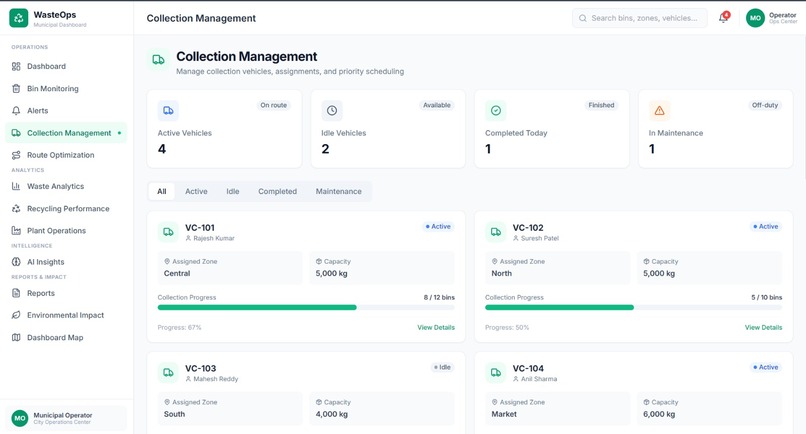This screenshot has width=806, height=434.
Task: Click the Off-duty tag
Action: (x=765, y=105)
